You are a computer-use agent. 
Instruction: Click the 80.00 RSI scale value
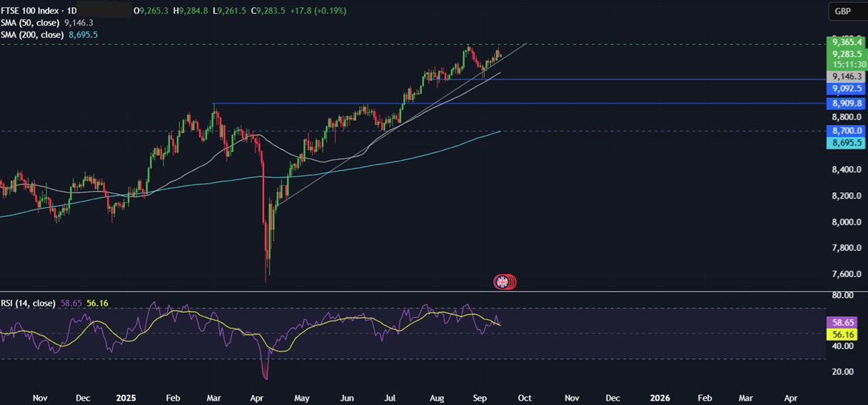842,295
